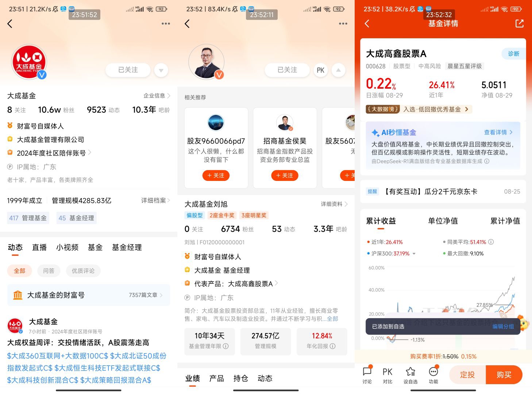The width and height of the screenshot is (532, 394).
Task: Open three-dot menu on 刘旭 profile
Action: [343, 24]
